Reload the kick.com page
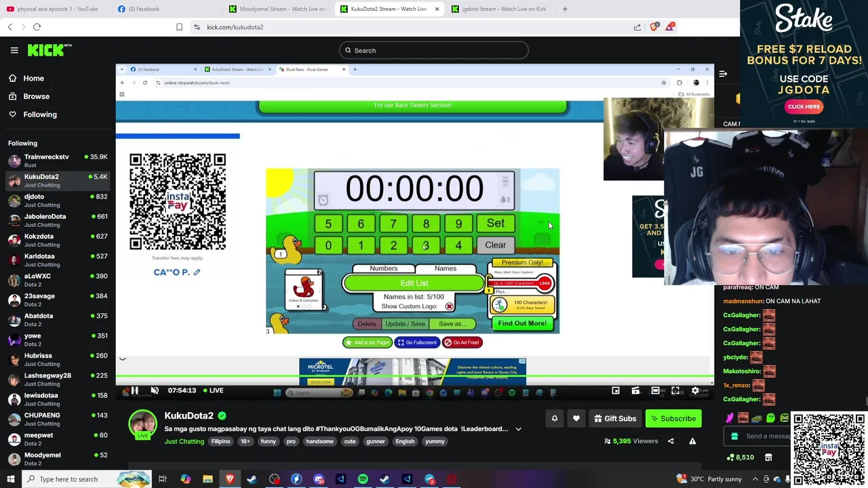 [x=37, y=27]
